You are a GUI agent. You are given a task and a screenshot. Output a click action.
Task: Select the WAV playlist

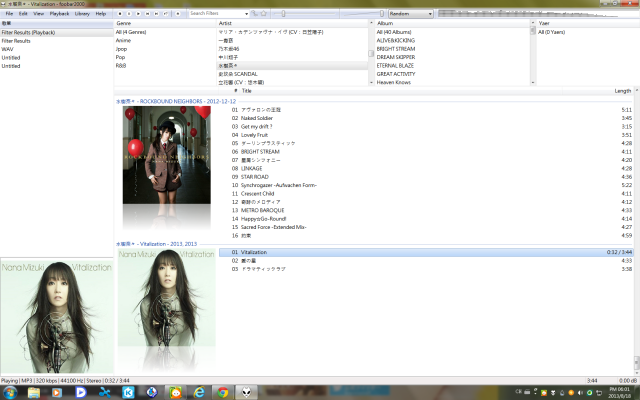pyautogui.click(x=56, y=49)
